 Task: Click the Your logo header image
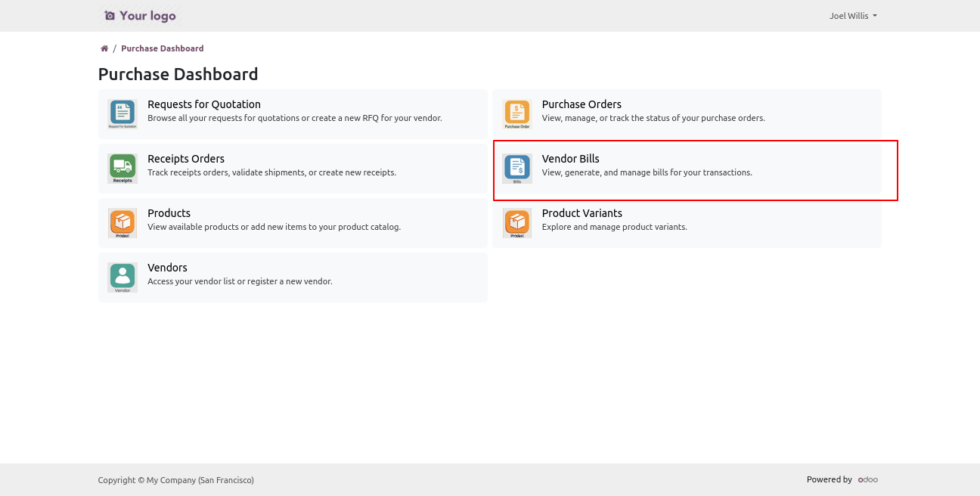coord(140,16)
